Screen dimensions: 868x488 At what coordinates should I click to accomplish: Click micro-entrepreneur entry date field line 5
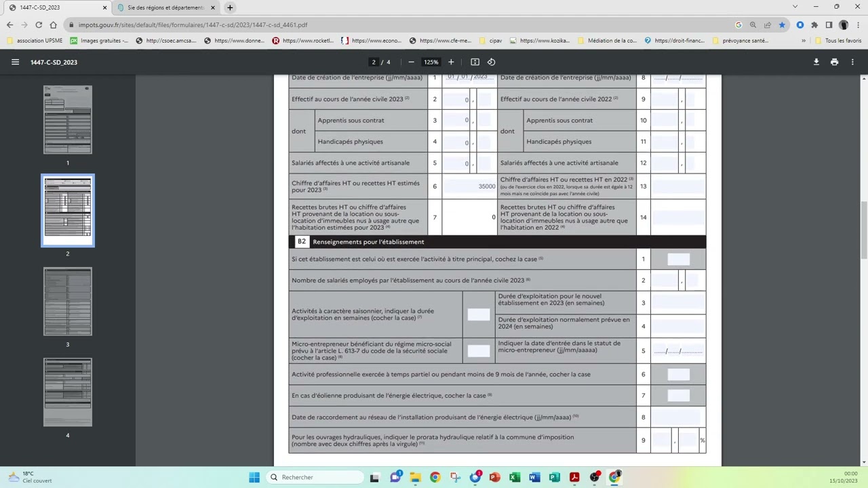click(678, 350)
